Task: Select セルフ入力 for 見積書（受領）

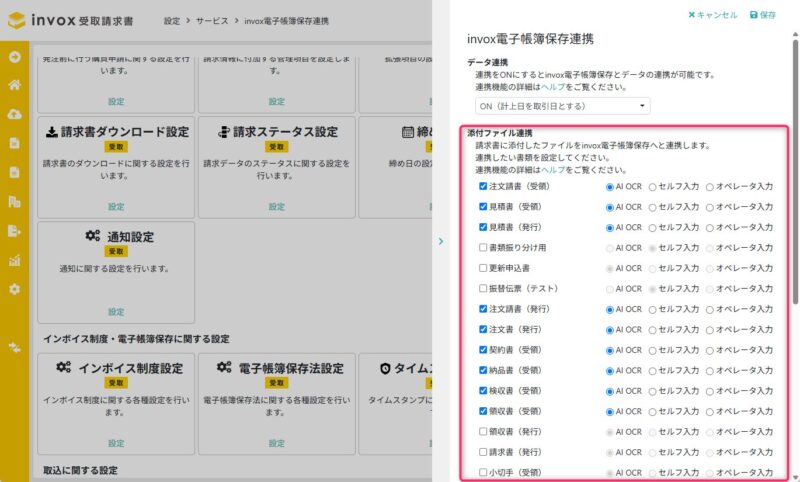Action: coord(653,208)
